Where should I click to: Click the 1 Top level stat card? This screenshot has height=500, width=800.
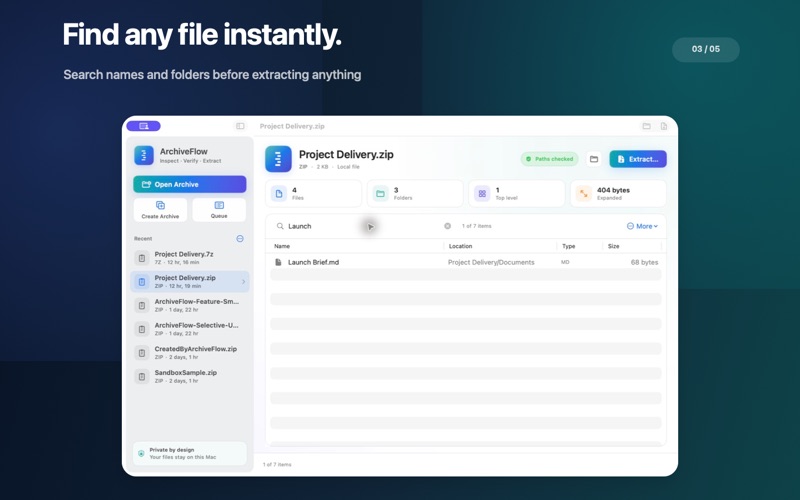pyautogui.click(x=516, y=193)
